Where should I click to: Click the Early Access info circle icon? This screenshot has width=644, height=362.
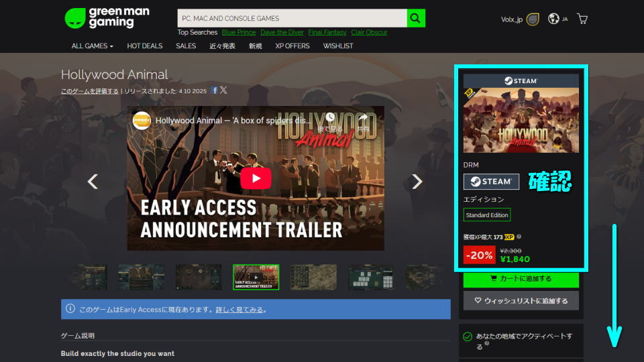click(70, 308)
